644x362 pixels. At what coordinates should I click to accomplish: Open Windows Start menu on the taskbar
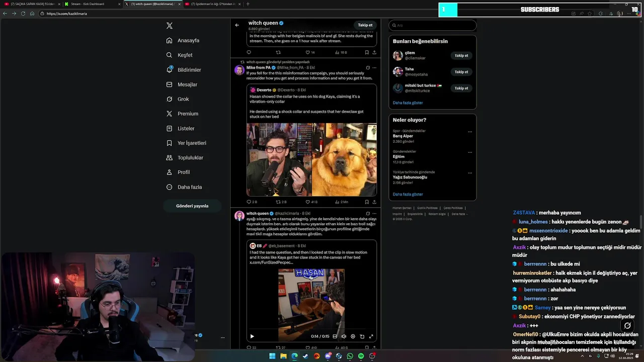point(272,356)
